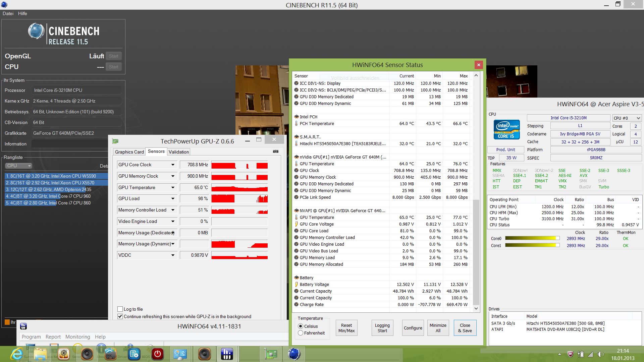This screenshot has width=644, height=362.
Task: Click the Reset Min/Max button
Action: pyautogui.click(x=346, y=328)
